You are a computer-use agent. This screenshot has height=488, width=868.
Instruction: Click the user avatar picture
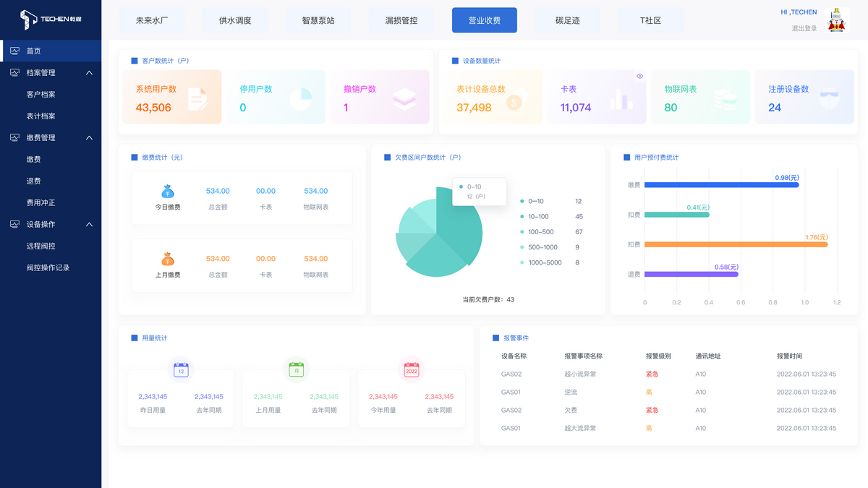click(x=837, y=20)
